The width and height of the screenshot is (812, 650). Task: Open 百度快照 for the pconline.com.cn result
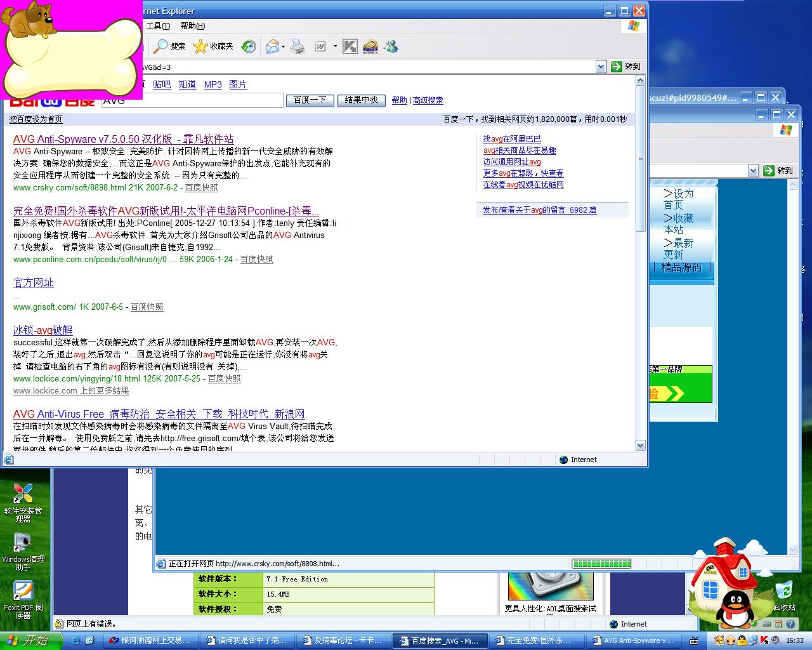coord(257,260)
